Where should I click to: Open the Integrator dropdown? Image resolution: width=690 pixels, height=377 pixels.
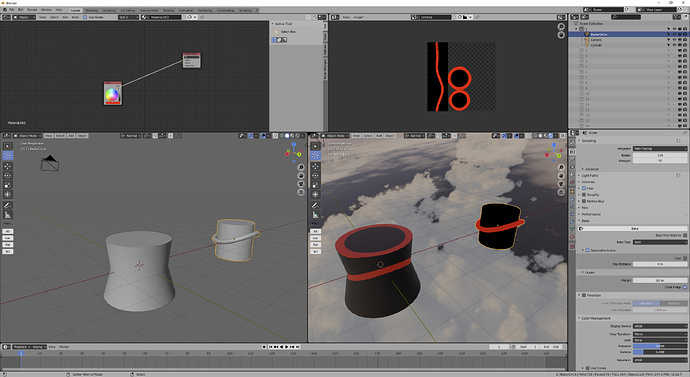pyautogui.click(x=660, y=149)
